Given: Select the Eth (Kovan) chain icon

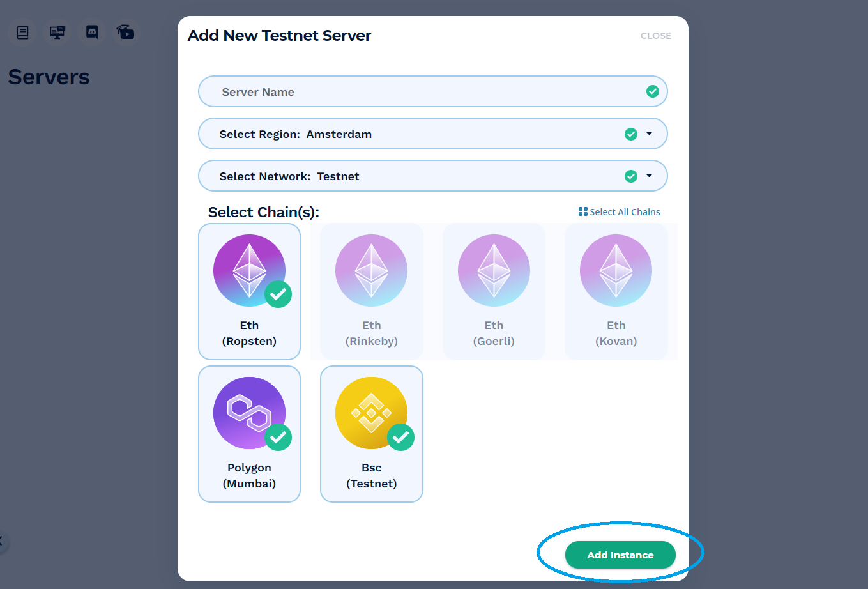Looking at the screenshot, I should [616, 270].
